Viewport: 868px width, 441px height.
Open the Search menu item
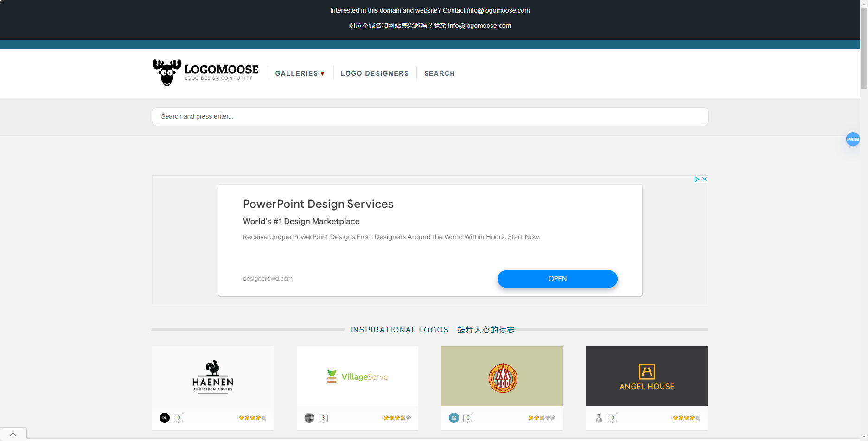coord(440,73)
